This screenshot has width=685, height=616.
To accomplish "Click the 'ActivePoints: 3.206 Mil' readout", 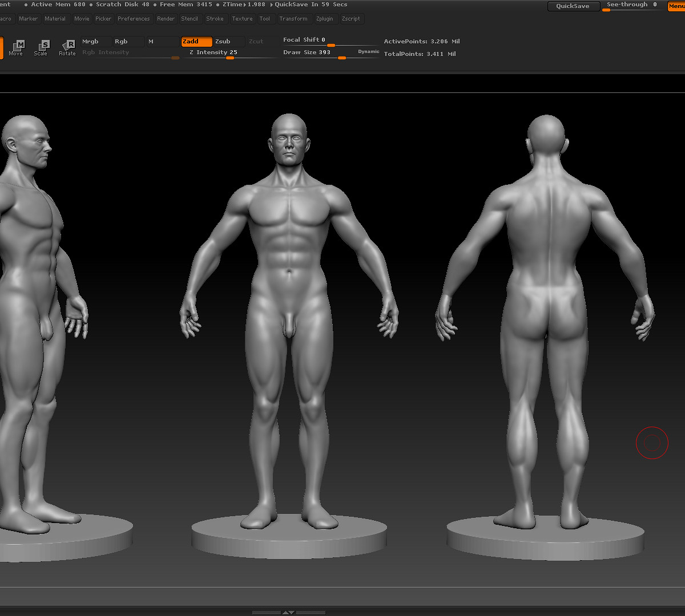I will click(x=422, y=42).
